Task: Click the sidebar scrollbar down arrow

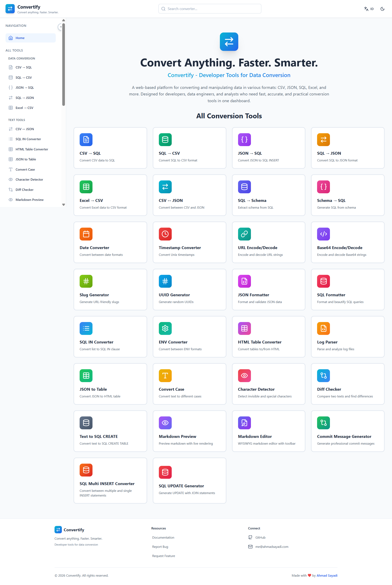Action: tap(63, 205)
